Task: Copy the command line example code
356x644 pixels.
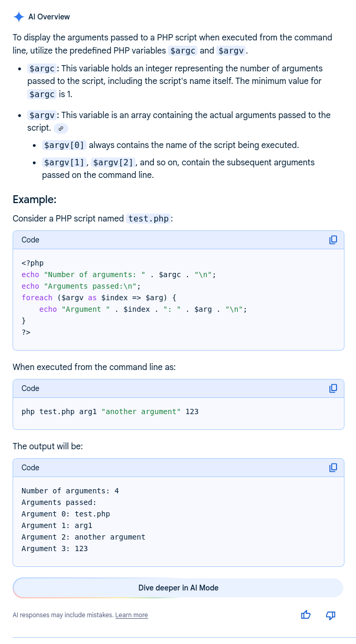Action: pos(333,388)
